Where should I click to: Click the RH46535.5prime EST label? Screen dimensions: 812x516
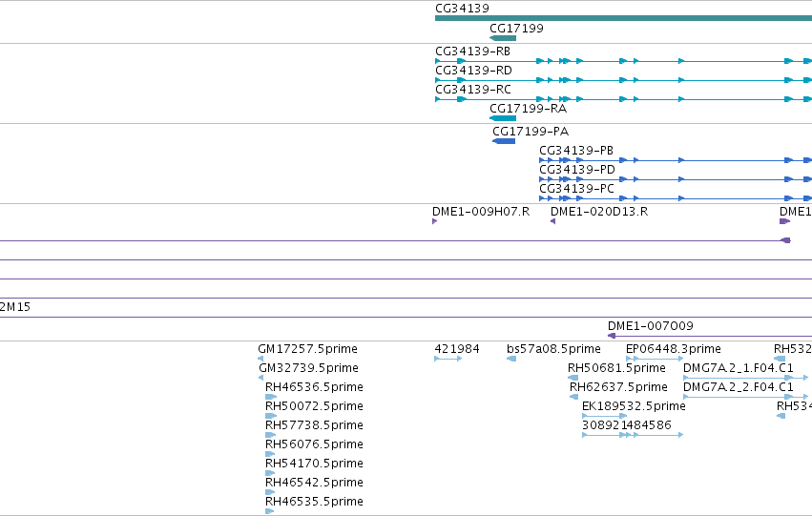click(x=314, y=502)
